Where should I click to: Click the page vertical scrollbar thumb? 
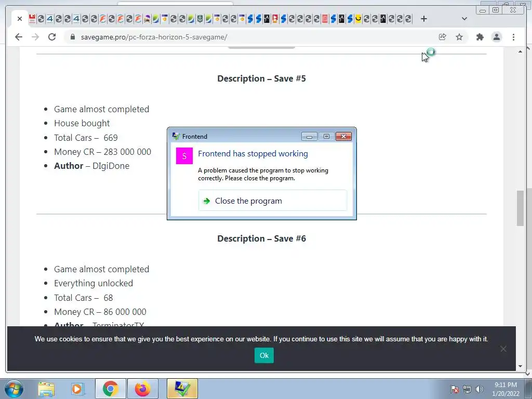pyautogui.click(x=520, y=208)
